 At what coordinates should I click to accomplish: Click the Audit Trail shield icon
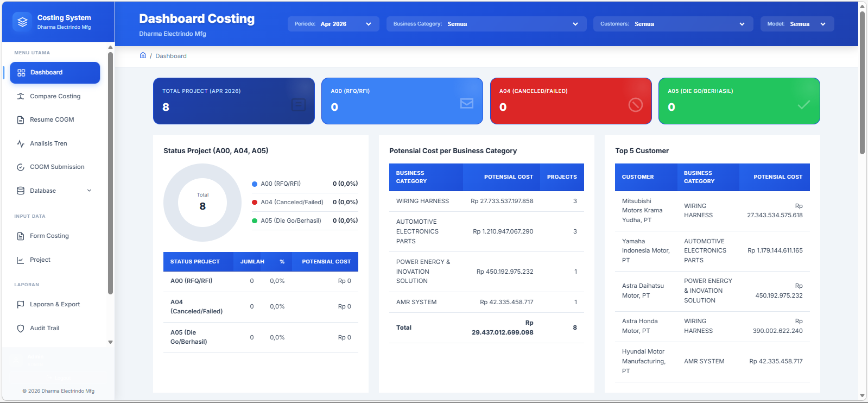(x=21, y=329)
